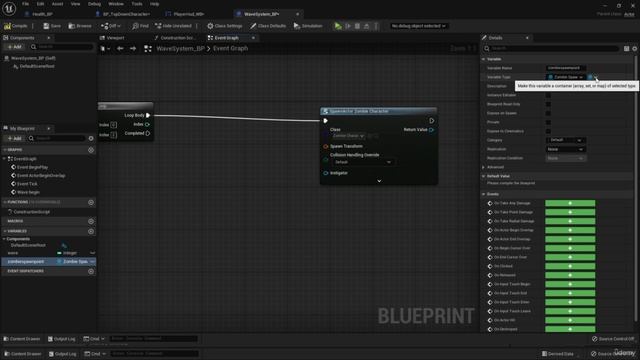Toggle the Expose on Spawn checkbox
Screen dimensions: 640x360
coord(548,113)
